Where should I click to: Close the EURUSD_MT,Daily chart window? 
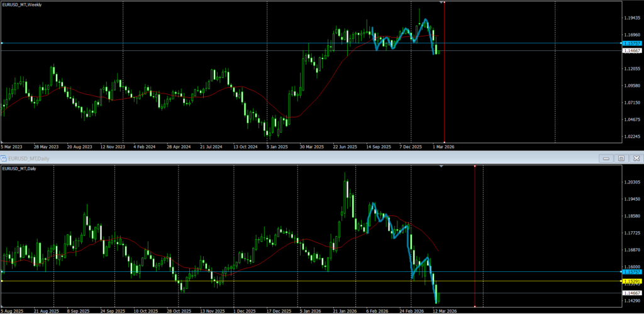click(636, 158)
